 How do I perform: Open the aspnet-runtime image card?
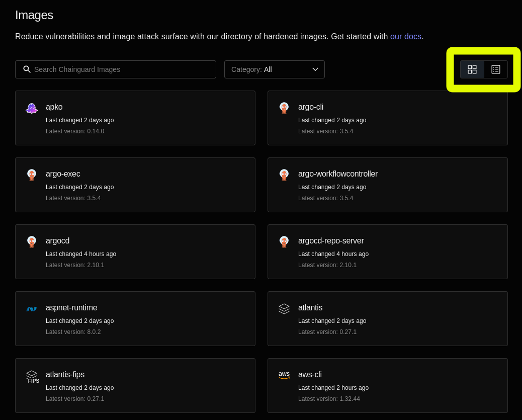tap(135, 318)
